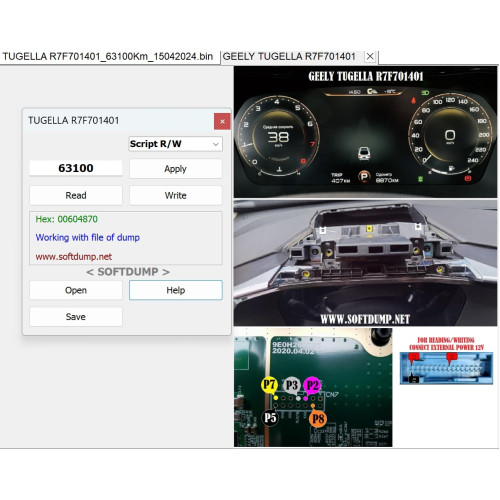Screen dimensions: 500x500
Task: Click the www.softdump.net link in dialog
Action: (x=74, y=256)
